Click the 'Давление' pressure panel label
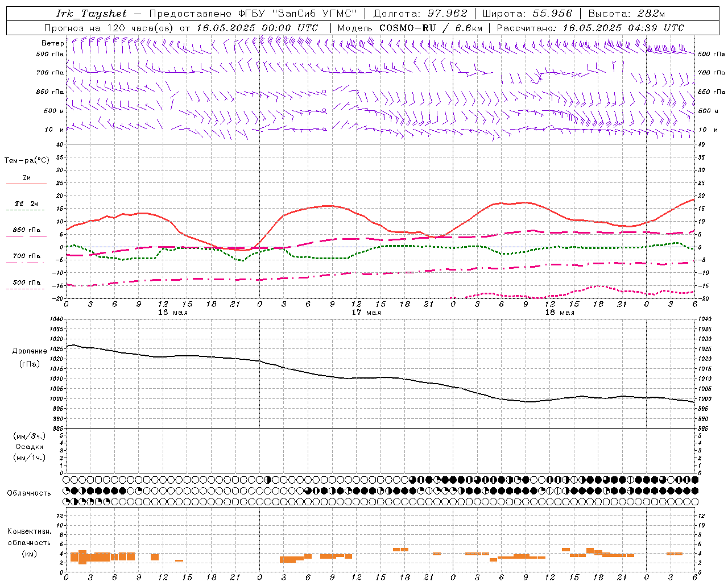The width and height of the screenshot is (728, 582). [x=30, y=351]
